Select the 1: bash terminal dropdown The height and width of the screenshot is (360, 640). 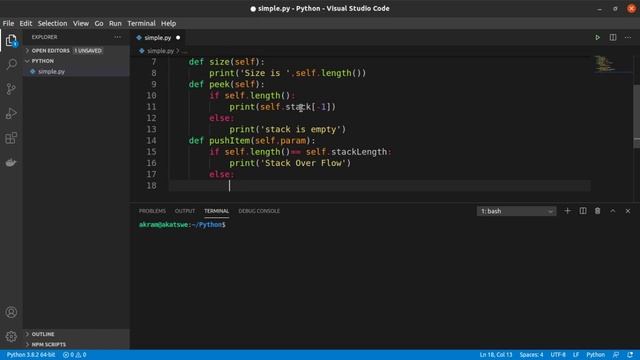(x=516, y=211)
